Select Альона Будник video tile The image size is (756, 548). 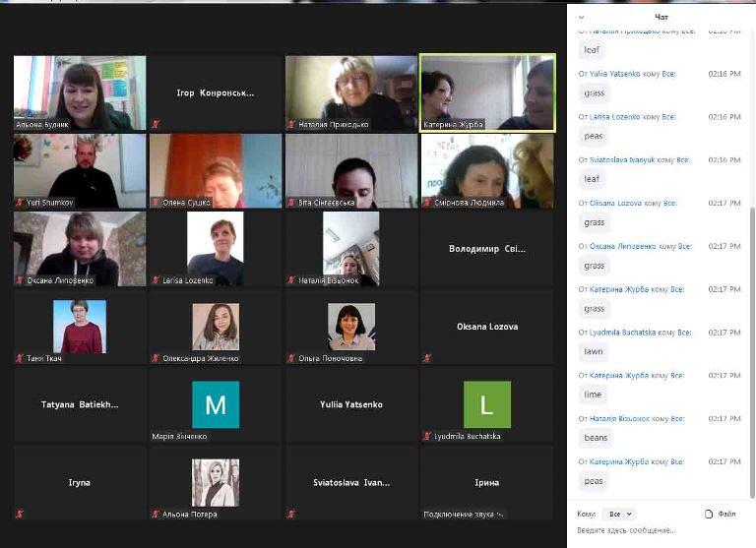tap(80, 92)
